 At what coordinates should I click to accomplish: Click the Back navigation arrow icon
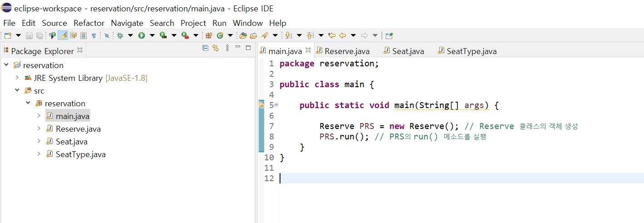[343, 35]
